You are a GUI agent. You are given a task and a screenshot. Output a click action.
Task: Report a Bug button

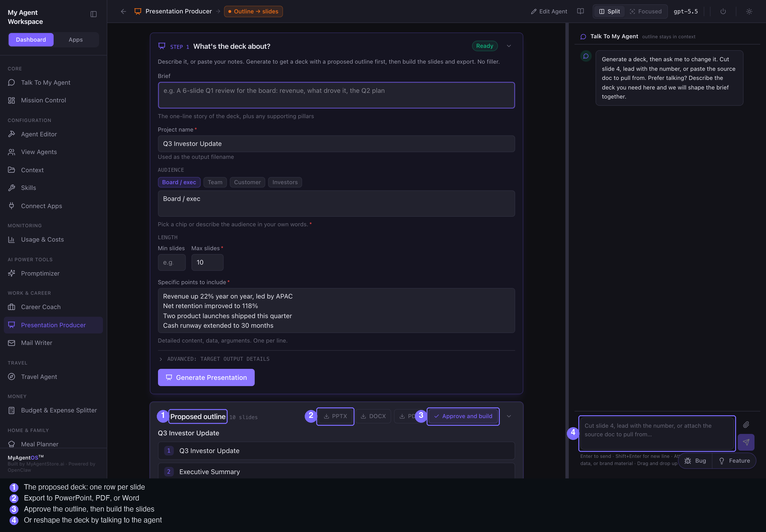click(x=695, y=461)
